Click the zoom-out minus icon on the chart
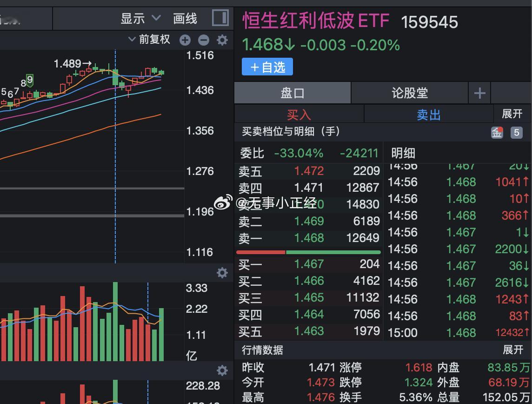The width and height of the screenshot is (532, 404). pos(204,40)
